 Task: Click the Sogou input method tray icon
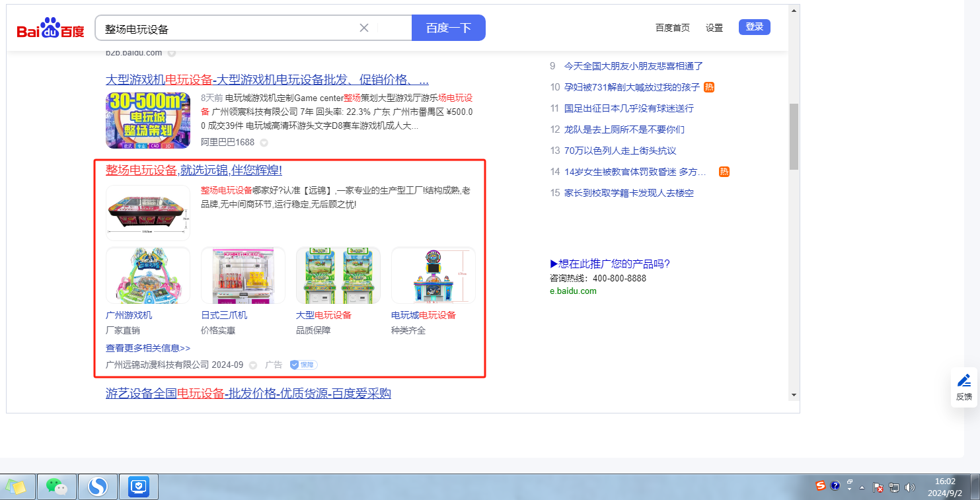tap(820, 486)
